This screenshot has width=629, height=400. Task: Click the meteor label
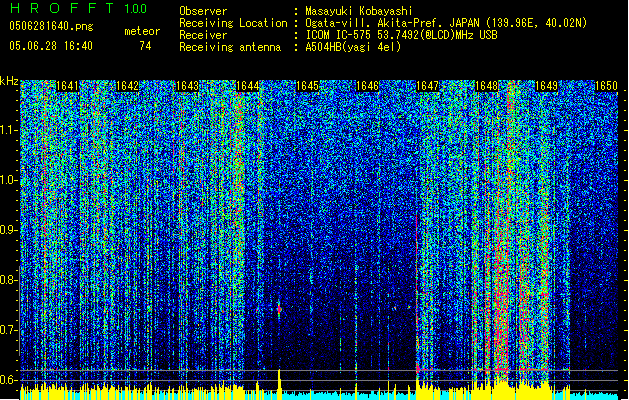point(142,31)
